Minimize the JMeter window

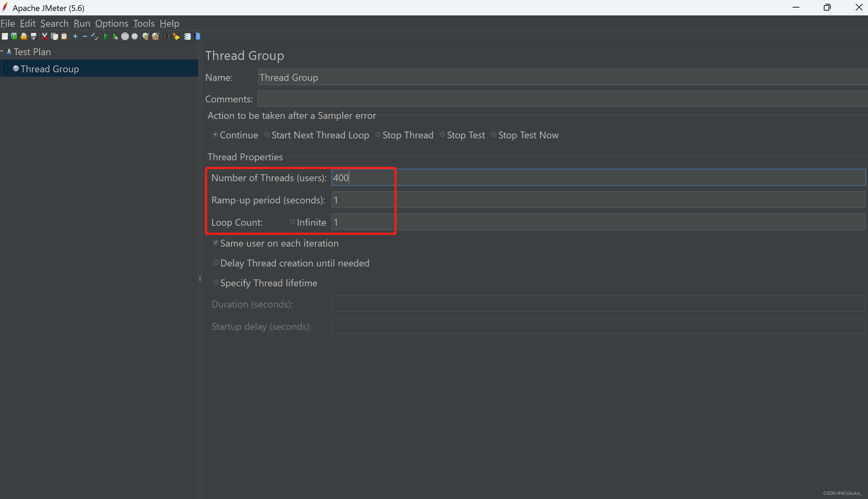pos(796,7)
